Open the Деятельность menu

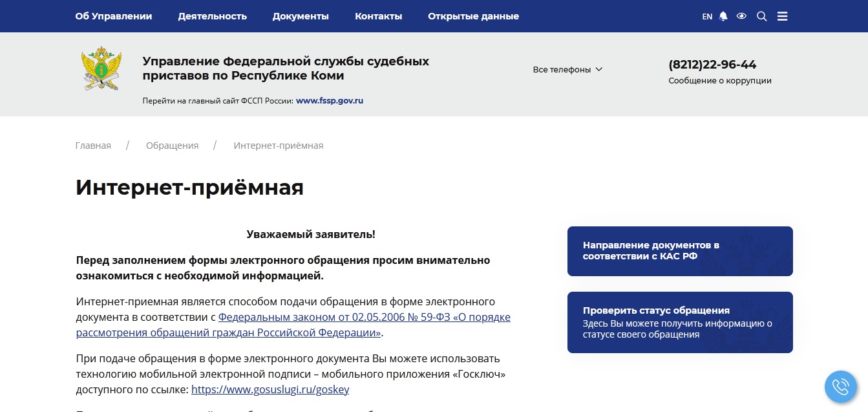pyautogui.click(x=212, y=16)
